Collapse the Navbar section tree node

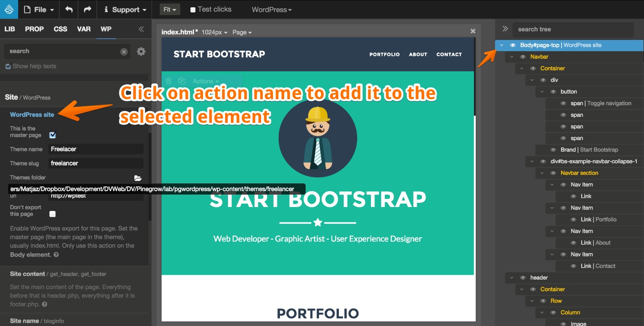[x=542, y=173]
